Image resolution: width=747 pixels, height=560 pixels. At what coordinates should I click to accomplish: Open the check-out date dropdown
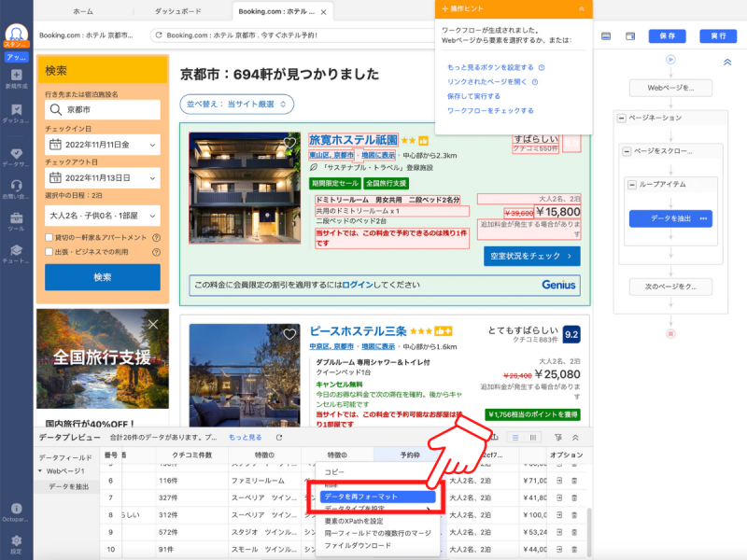click(x=103, y=178)
